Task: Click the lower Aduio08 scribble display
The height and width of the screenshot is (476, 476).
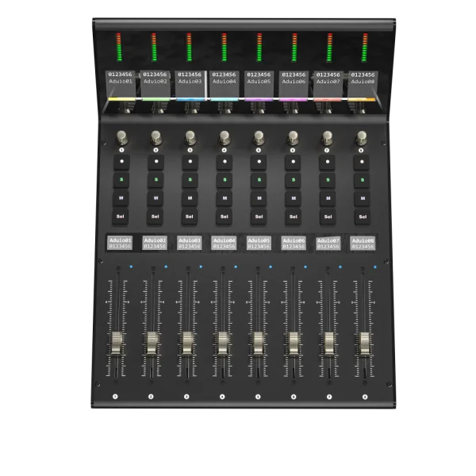Action: pos(363,244)
